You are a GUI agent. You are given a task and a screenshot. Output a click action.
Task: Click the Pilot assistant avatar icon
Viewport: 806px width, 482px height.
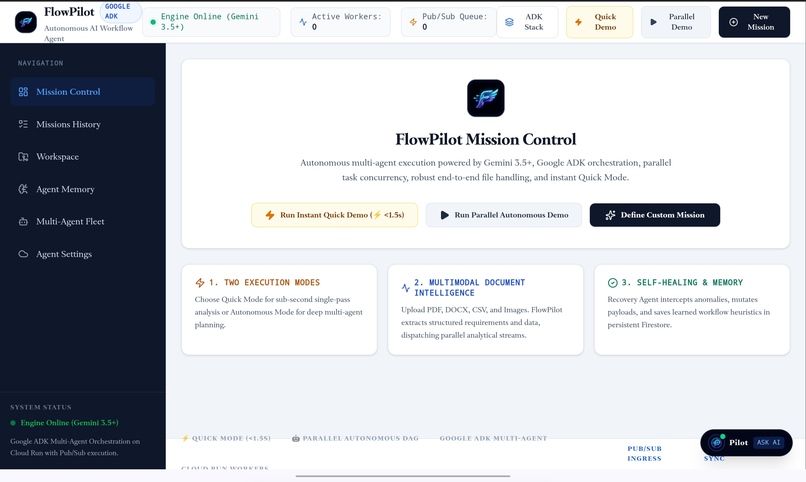pyautogui.click(x=716, y=442)
